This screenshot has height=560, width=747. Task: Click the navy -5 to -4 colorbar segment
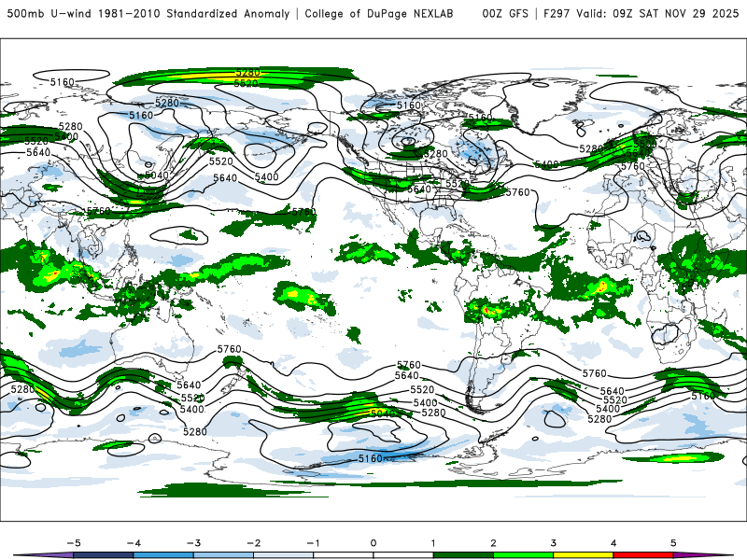[104, 555]
